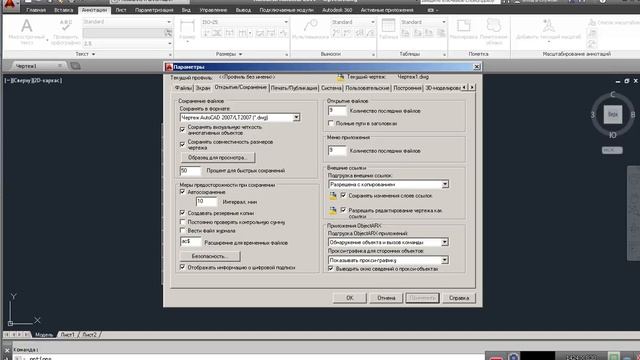Click the find-text icon in Текст panel
This screenshot has height=360, width=640.
point(168,33)
